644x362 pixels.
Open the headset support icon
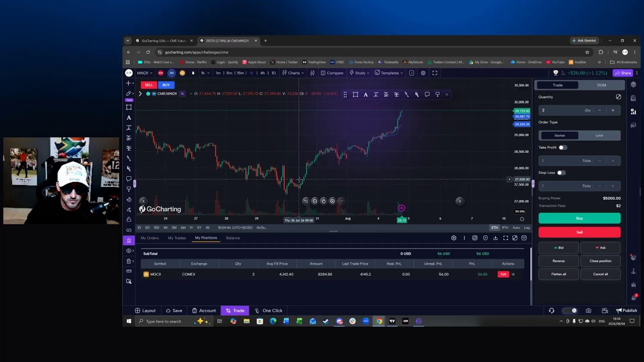coord(551,311)
